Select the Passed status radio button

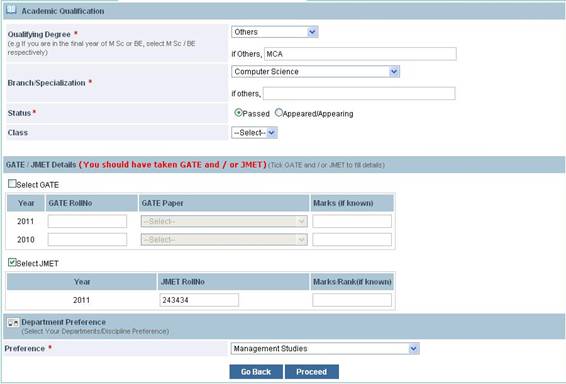coord(238,113)
